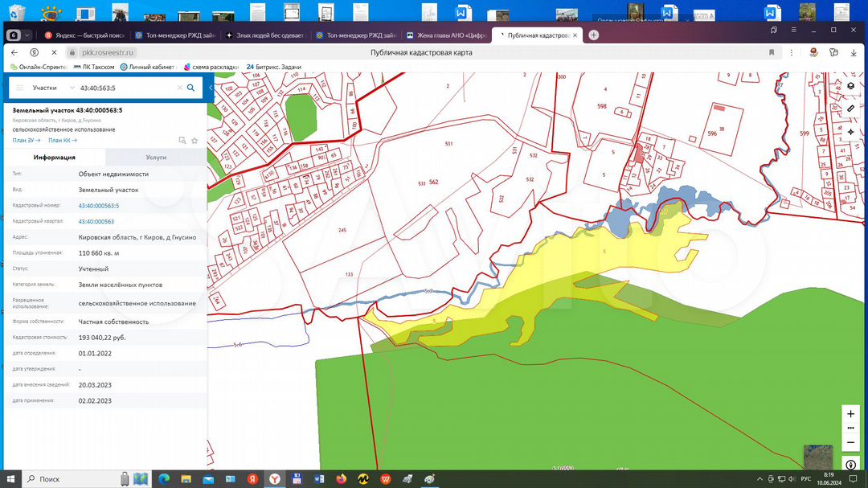Zoom out on the cadastral map

850,442
